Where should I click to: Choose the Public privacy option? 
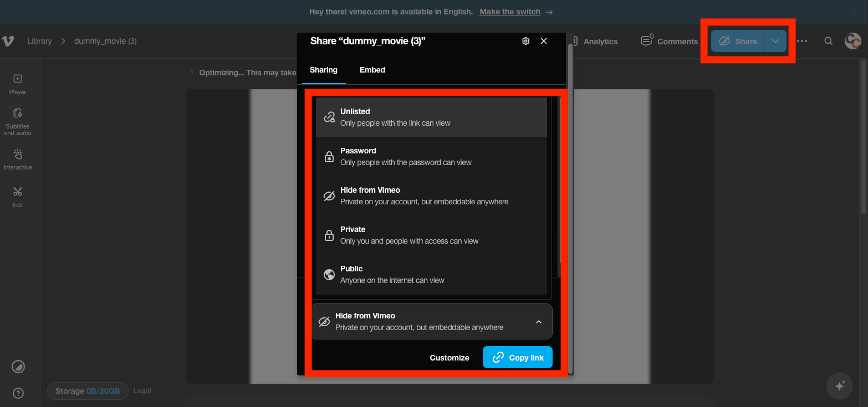(431, 274)
